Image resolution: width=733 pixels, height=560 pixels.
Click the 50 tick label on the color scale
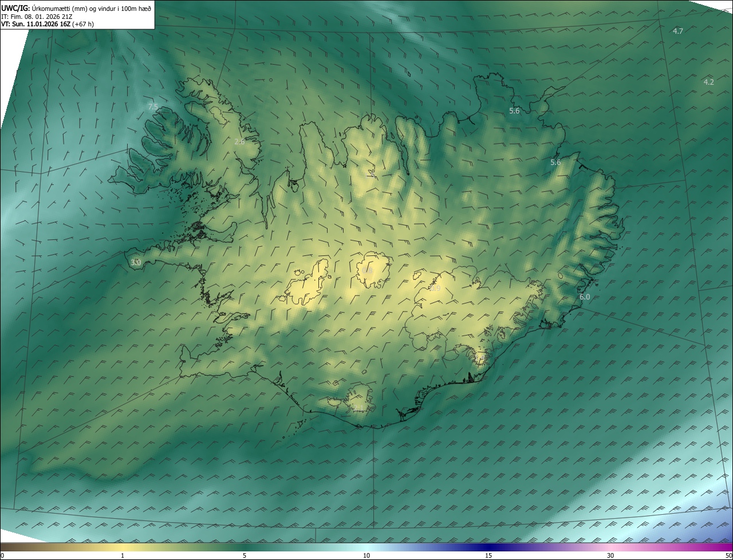pos(728,556)
